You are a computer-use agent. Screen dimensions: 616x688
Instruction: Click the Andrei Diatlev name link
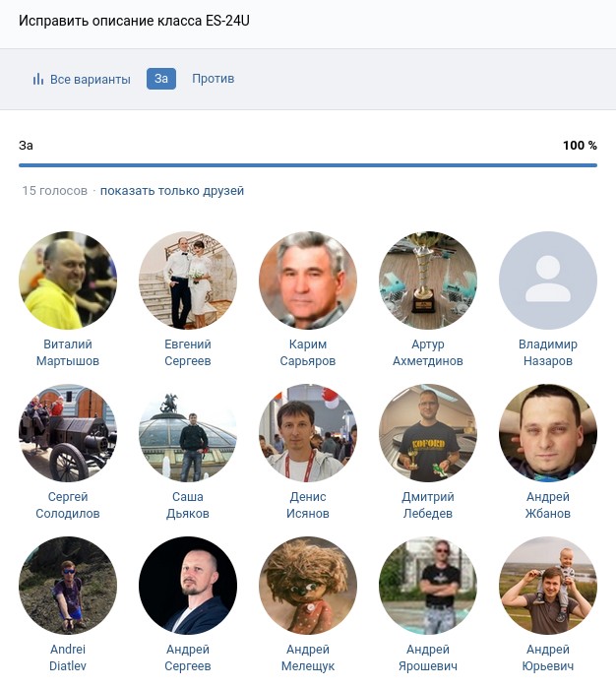point(68,657)
